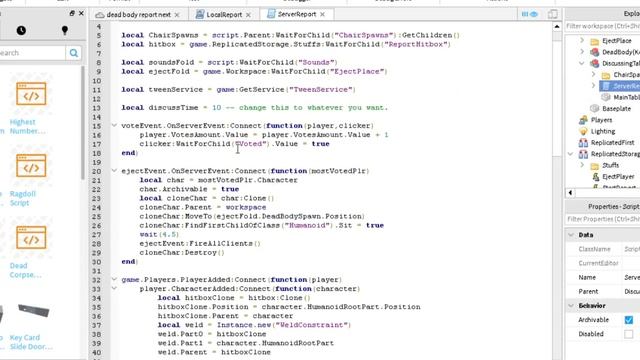Expand the Stuffs folder in Explorer
The image size is (640, 360).
(x=582, y=165)
